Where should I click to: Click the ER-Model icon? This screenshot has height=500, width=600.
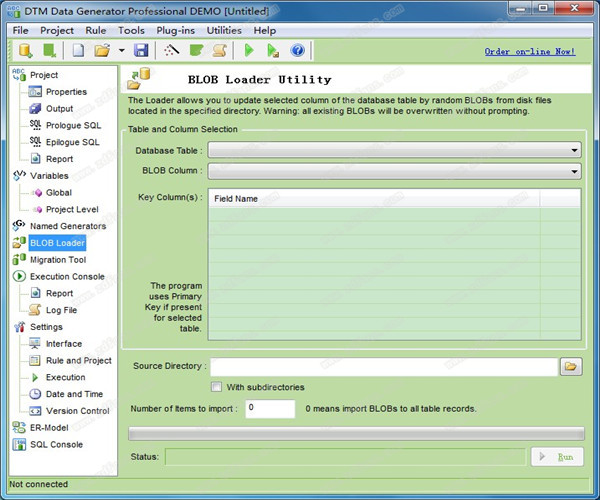(x=19, y=427)
